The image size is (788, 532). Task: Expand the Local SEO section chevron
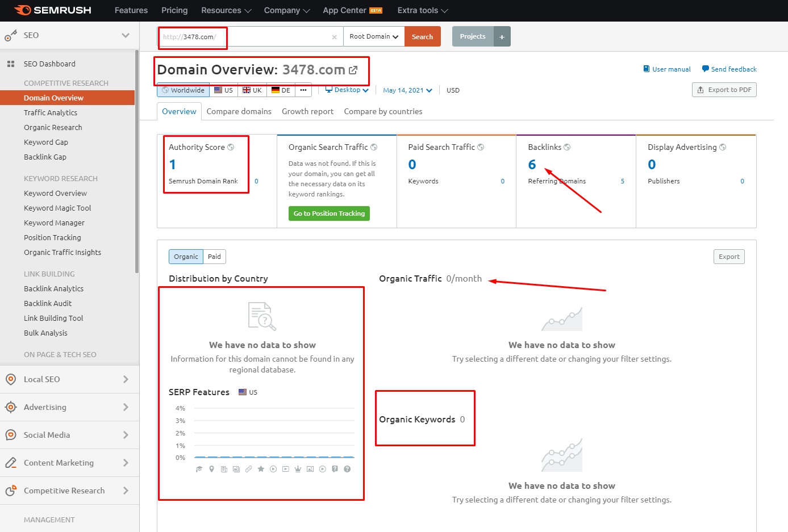coord(126,379)
